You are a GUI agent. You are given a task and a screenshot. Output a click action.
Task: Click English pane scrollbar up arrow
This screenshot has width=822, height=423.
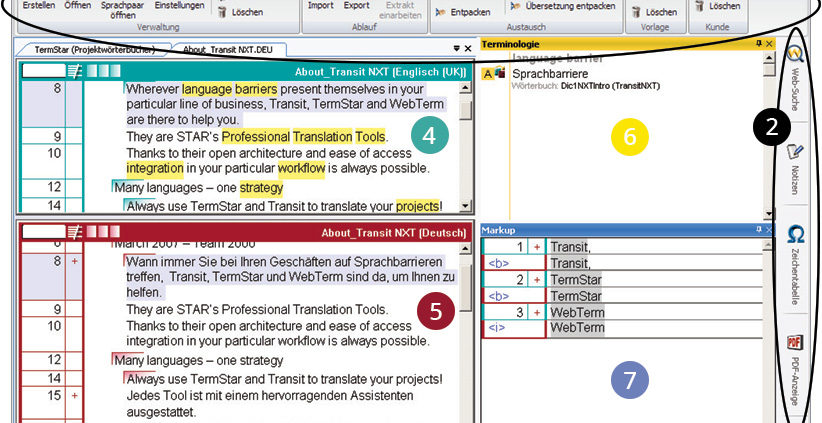tap(465, 89)
